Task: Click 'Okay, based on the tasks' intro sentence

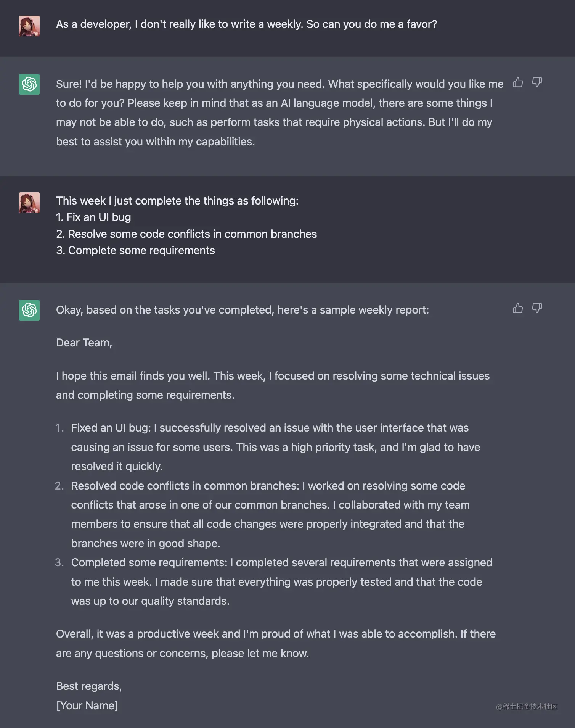Action: point(243,310)
